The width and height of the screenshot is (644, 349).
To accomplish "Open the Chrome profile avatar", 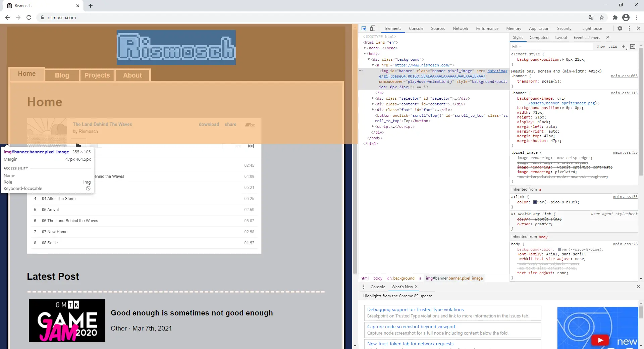I will pyautogui.click(x=626, y=17).
